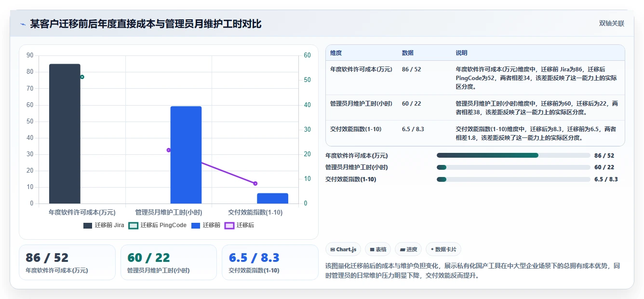Click the 交付效能指数 progress bar
Screen dimensions: 644x299
click(513, 179)
